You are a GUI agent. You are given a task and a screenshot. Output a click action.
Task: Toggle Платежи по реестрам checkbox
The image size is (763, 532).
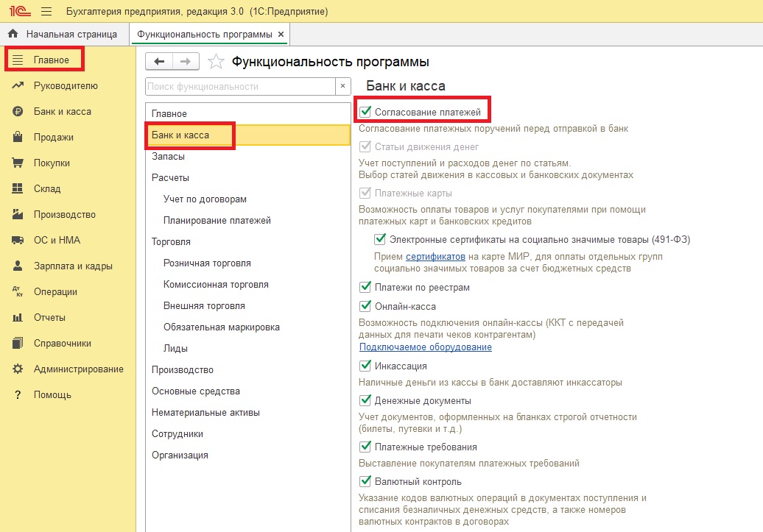365,287
